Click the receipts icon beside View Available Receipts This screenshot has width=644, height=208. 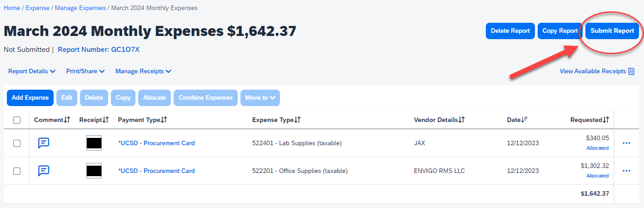click(x=631, y=71)
